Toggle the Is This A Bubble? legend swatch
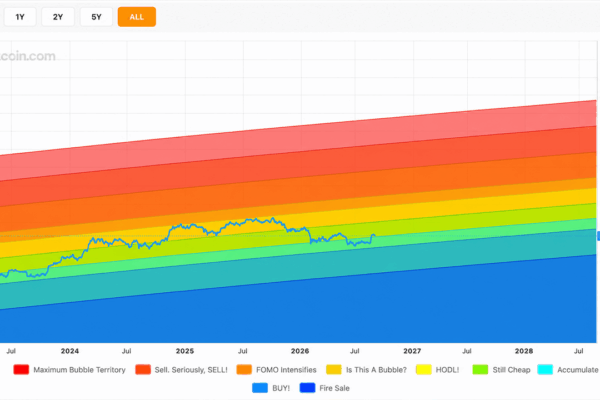Screen dimensions: 600x400 tap(334, 369)
